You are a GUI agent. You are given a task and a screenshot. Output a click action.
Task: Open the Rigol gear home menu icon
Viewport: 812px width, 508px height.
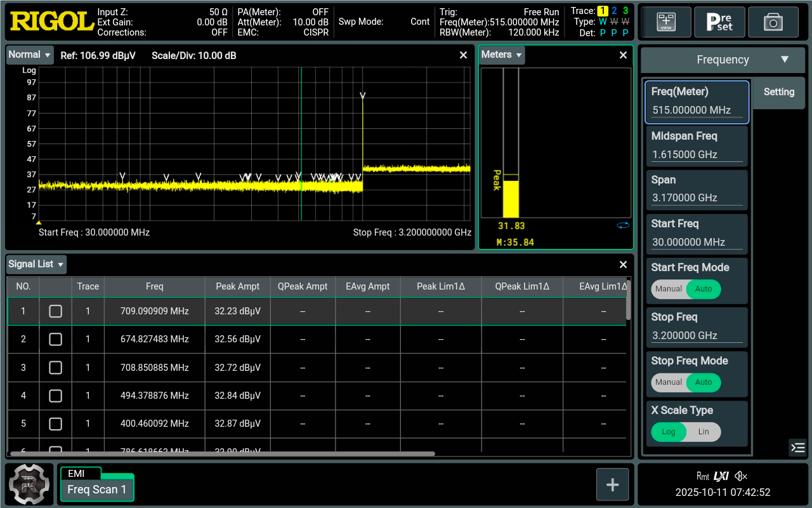click(29, 485)
